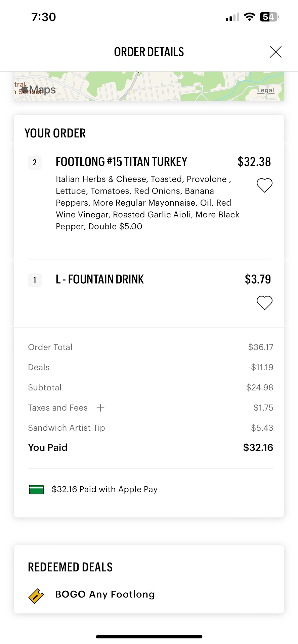Open the BOGO Any Footlong deal
The image size is (298, 644).
[x=105, y=594]
